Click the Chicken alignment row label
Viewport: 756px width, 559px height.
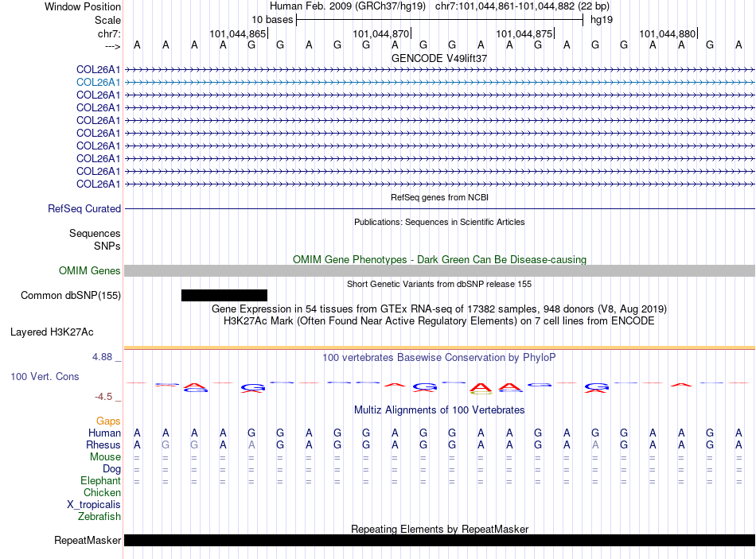click(x=102, y=492)
